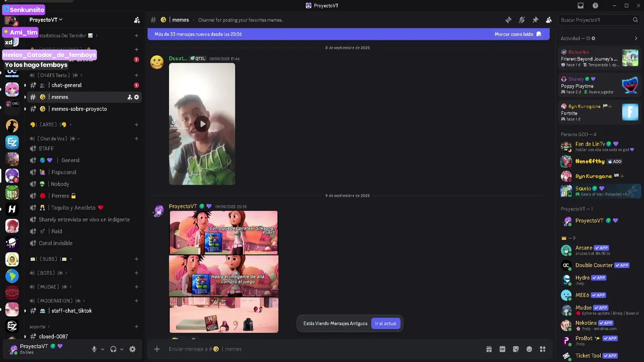Click create invite icon on memes channel
This screenshot has width=644, height=362.
pos(129,97)
